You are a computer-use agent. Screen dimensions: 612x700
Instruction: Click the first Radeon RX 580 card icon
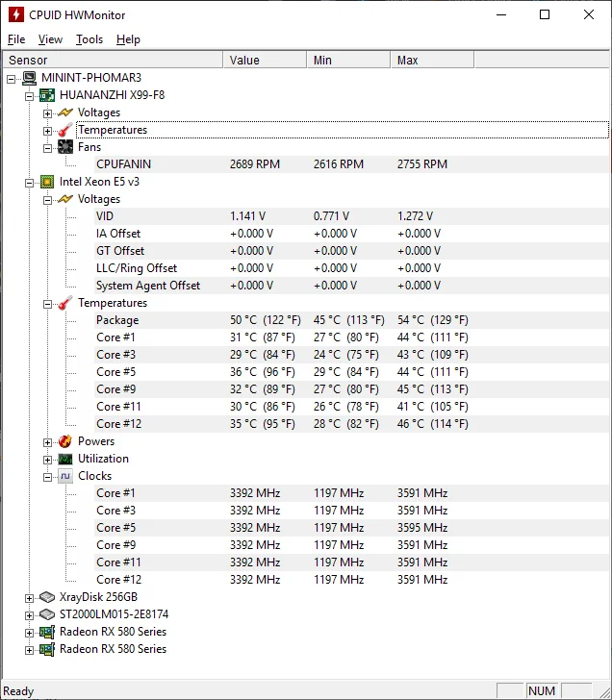47,632
